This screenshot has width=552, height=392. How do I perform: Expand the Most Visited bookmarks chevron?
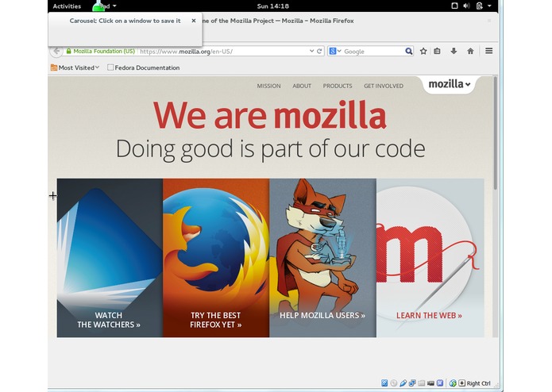click(97, 67)
